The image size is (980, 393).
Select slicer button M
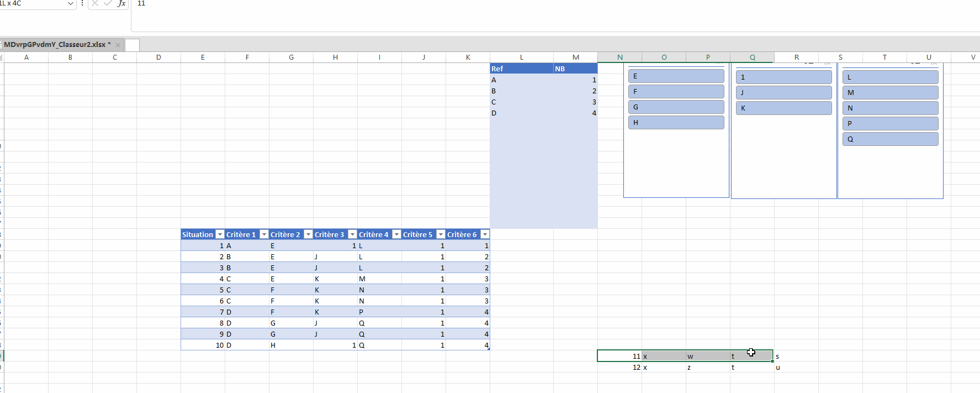point(890,93)
